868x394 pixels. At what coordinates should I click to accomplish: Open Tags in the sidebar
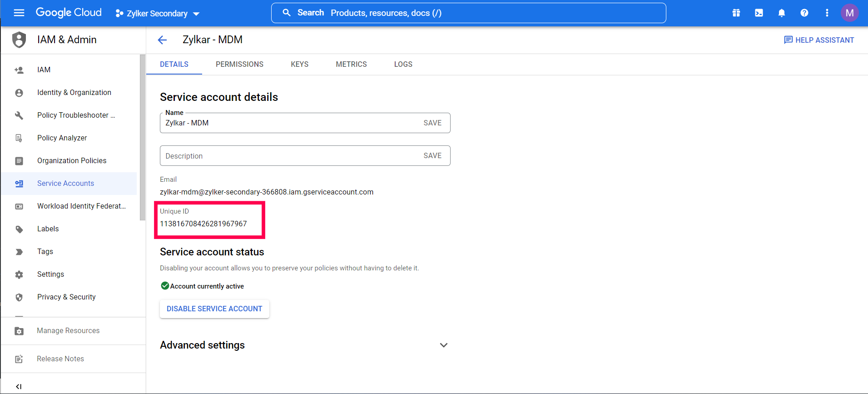point(45,251)
